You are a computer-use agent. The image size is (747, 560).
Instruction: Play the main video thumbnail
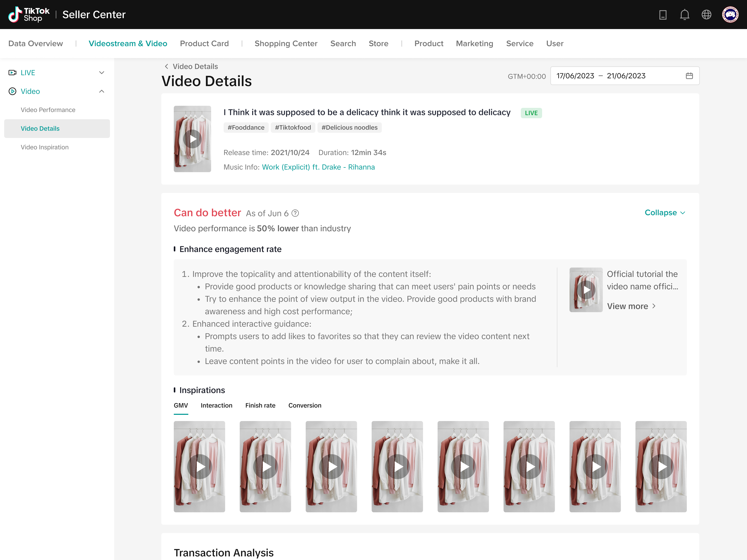tap(192, 139)
